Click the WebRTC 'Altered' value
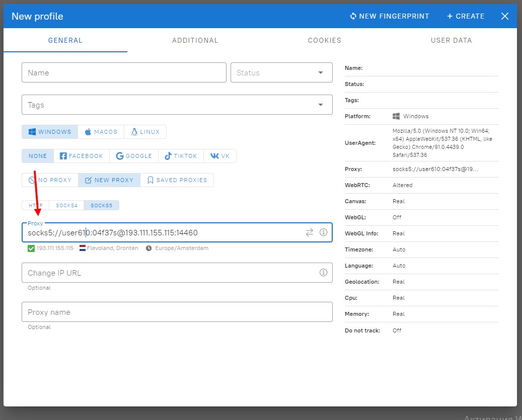Screen dimensions: 522x420 point(403,185)
